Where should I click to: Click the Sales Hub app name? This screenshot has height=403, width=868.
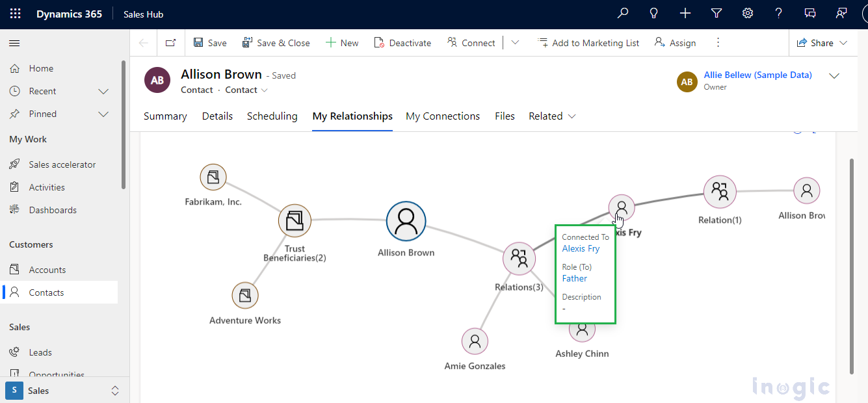(x=144, y=14)
